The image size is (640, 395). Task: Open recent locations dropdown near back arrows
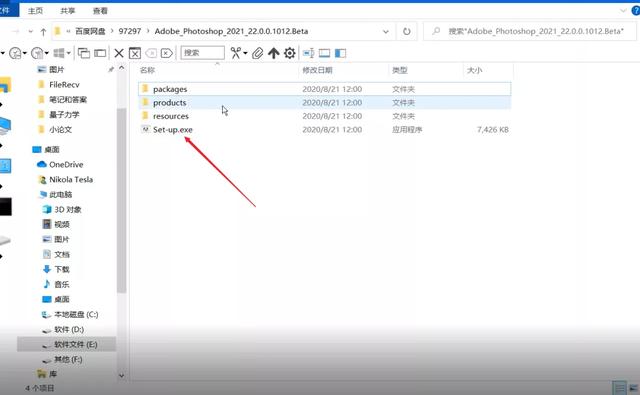click(x=30, y=31)
